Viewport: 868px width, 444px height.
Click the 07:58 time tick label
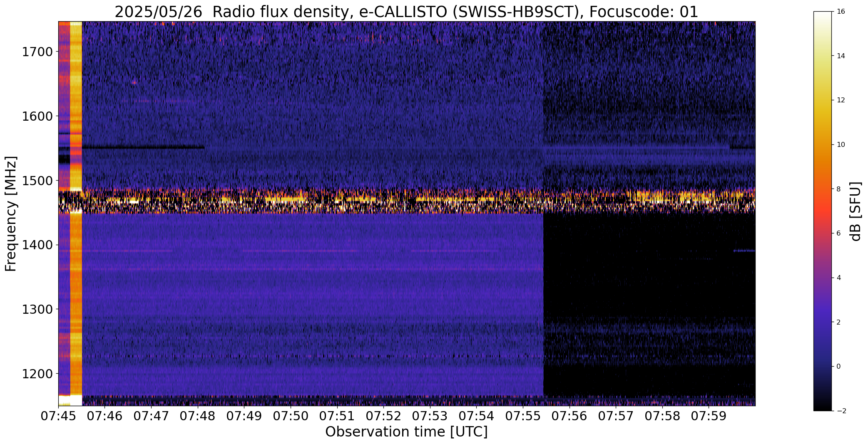pos(662,416)
